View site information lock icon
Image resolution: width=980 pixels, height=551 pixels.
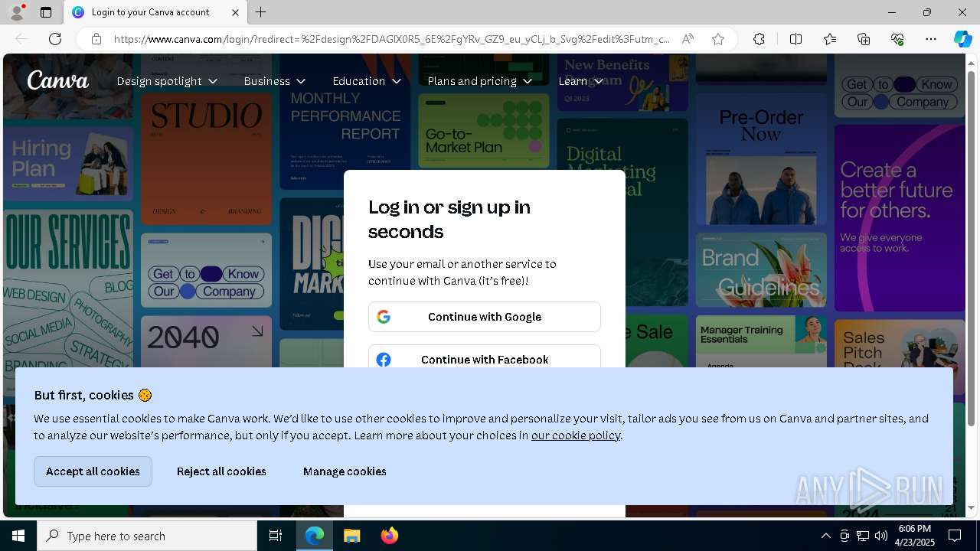click(x=96, y=39)
